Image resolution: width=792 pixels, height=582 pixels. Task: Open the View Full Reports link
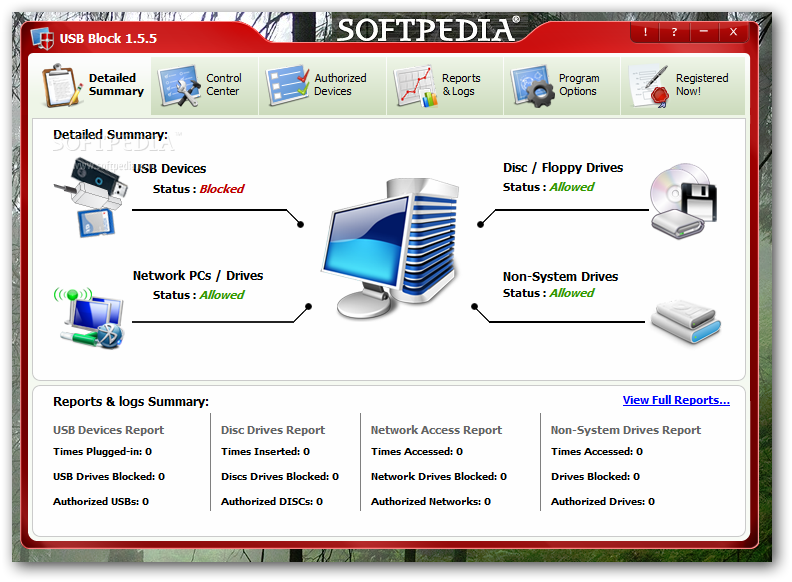(676, 400)
